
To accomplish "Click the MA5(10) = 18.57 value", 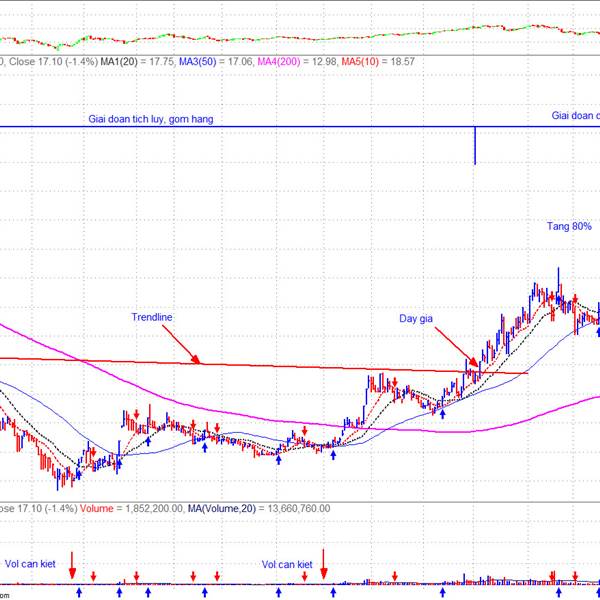I will click(378, 62).
